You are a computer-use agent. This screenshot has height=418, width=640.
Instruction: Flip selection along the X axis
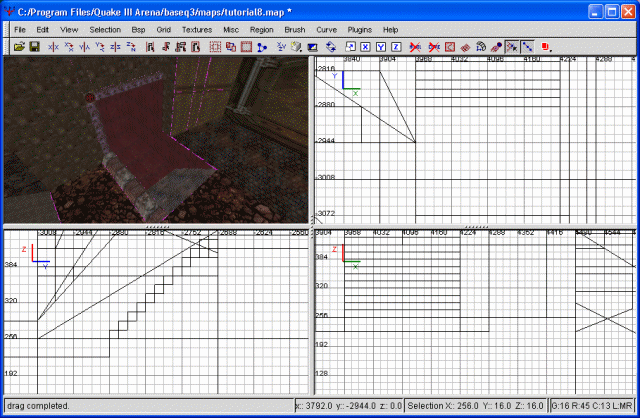(53, 47)
